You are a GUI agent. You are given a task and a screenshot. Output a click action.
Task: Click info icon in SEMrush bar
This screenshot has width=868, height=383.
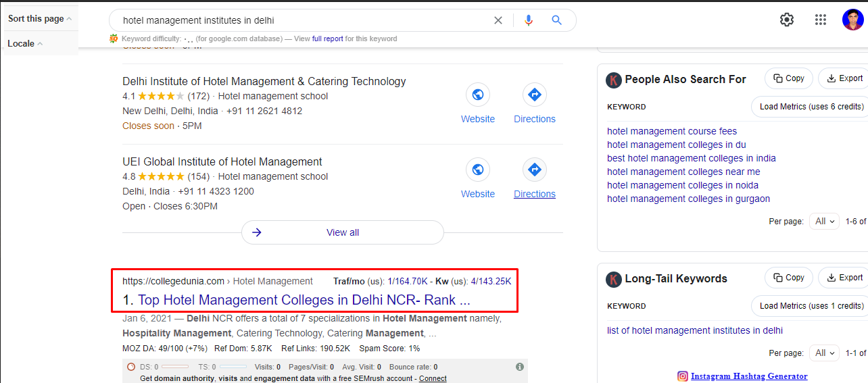click(519, 367)
